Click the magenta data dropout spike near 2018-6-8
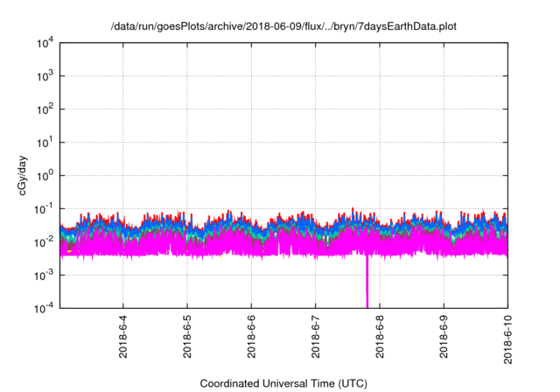Screen dimensions: 560x392 coord(367,281)
